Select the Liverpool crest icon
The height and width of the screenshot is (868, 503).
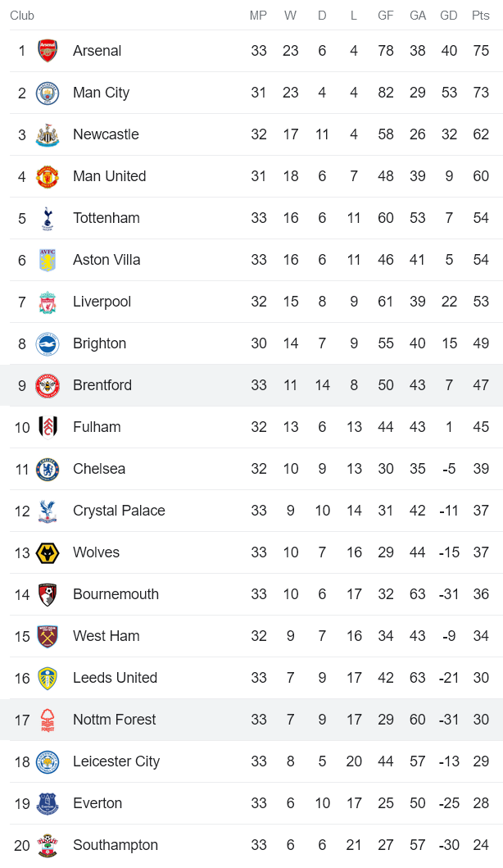point(48,302)
